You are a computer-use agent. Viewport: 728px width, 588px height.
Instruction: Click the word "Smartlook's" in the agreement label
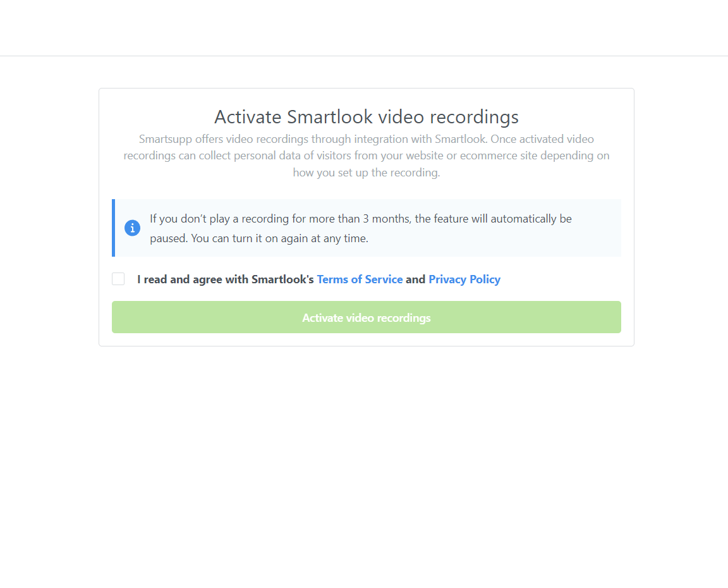(282, 279)
